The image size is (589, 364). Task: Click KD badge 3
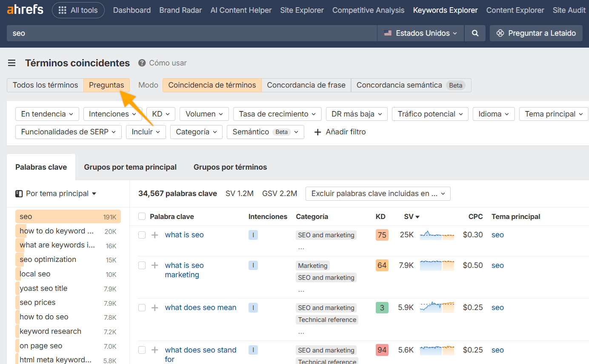coord(382,307)
